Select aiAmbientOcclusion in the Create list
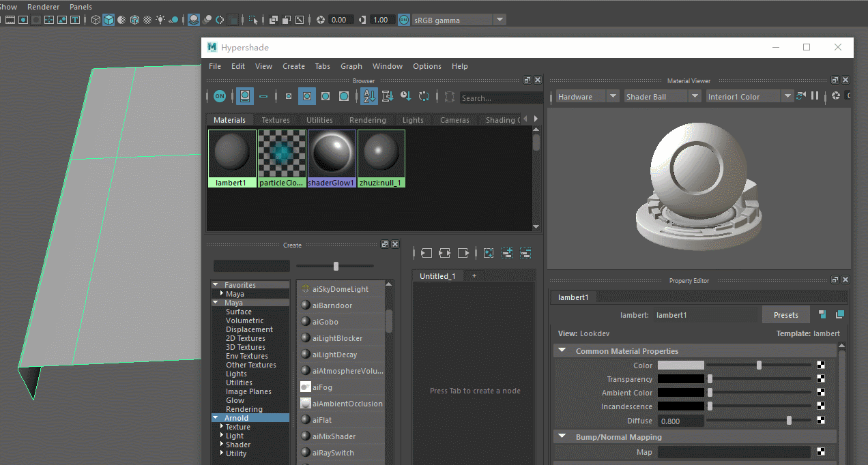This screenshot has height=465, width=868. 341,404
